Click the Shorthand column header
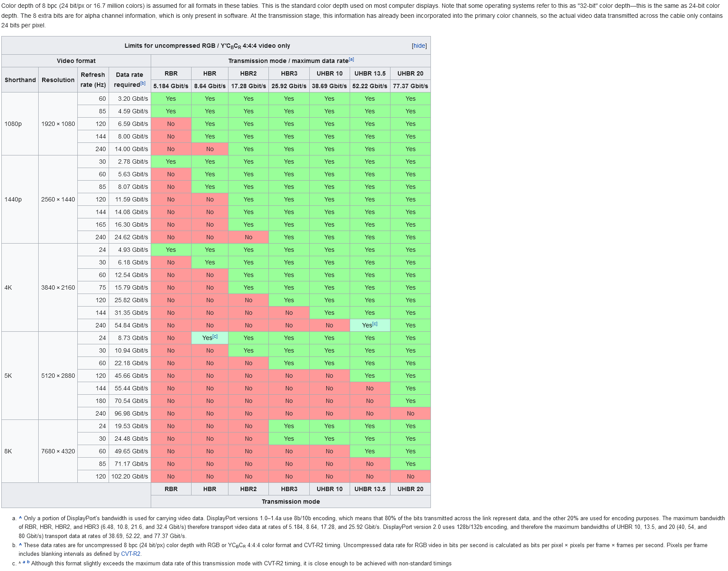 coord(20,80)
